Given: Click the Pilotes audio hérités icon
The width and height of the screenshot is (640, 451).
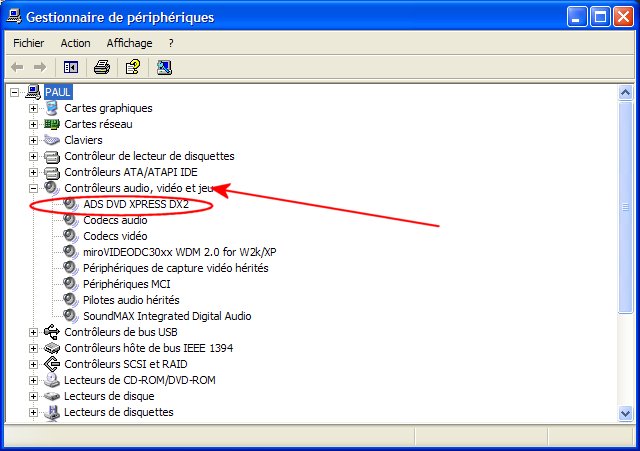Looking at the screenshot, I should point(71,300).
